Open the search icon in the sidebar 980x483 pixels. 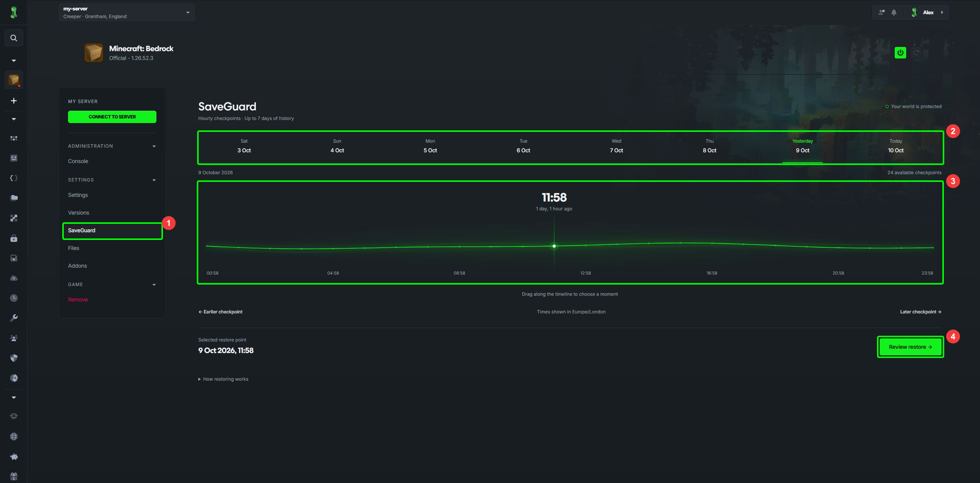coord(13,38)
